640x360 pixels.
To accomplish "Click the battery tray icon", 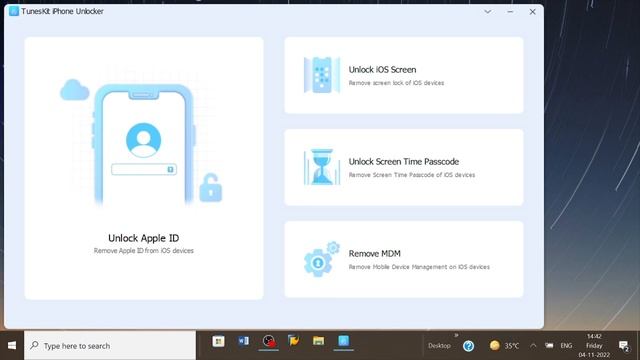I will (549, 346).
